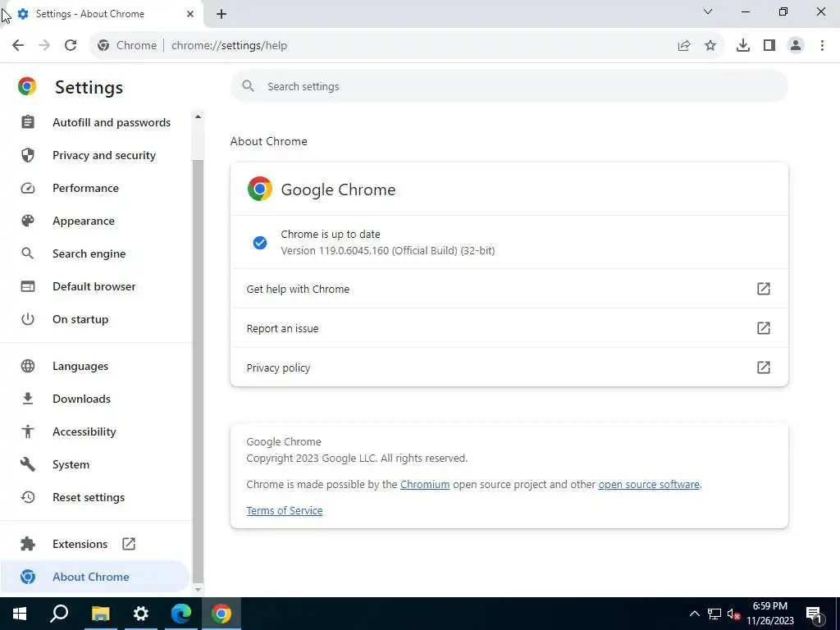Click the browser back arrow
The width and height of the screenshot is (840, 630).
pyautogui.click(x=18, y=46)
